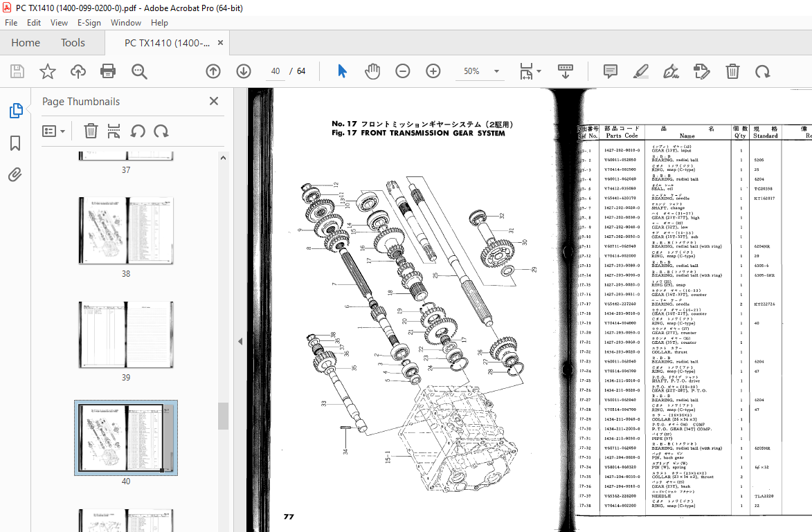The height and width of the screenshot is (532, 812).
Task: Click page label 39 under thumbnail
Action: point(126,378)
